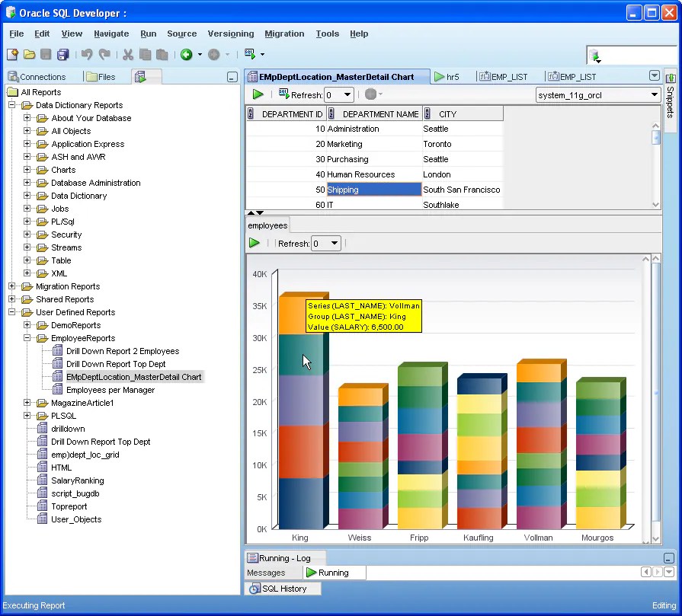Click the green Back navigation arrow icon
The image size is (682, 616).
[x=187, y=54]
